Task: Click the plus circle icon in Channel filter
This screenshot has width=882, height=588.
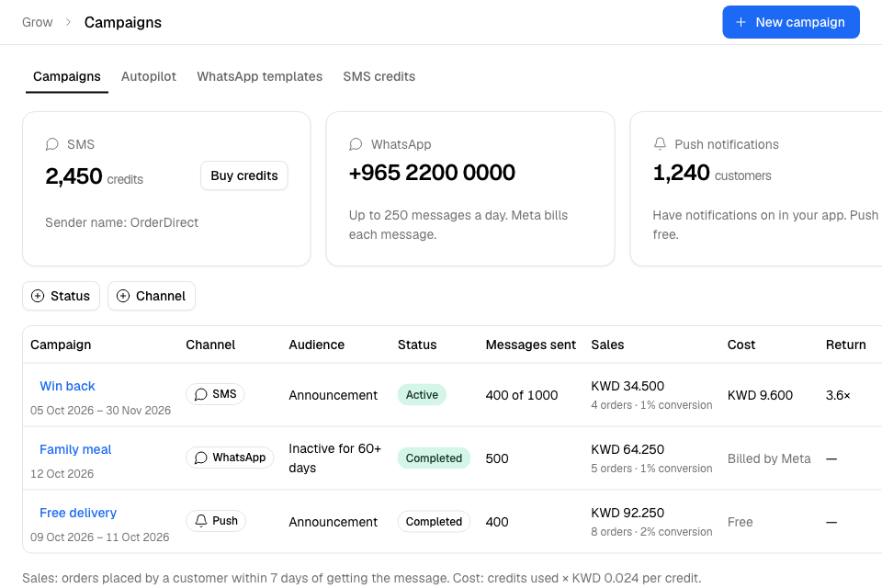Action: pyautogui.click(x=123, y=296)
